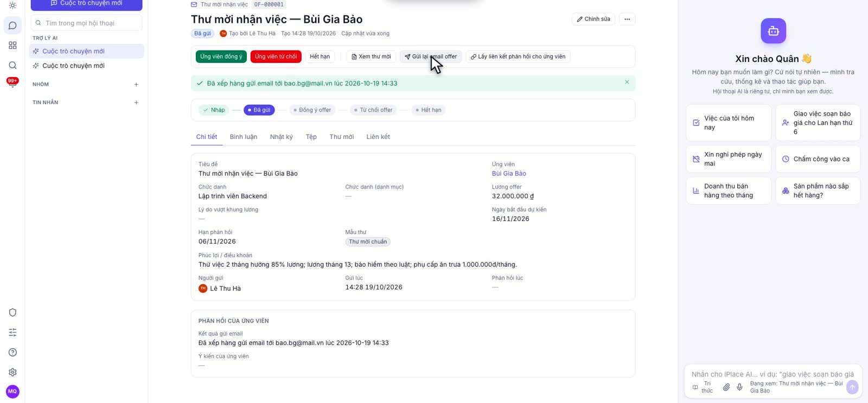This screenshot has height=403, width=868.
Task: Open the Bùi Gia Bảo candidate link
Action: tap(509, 174)
